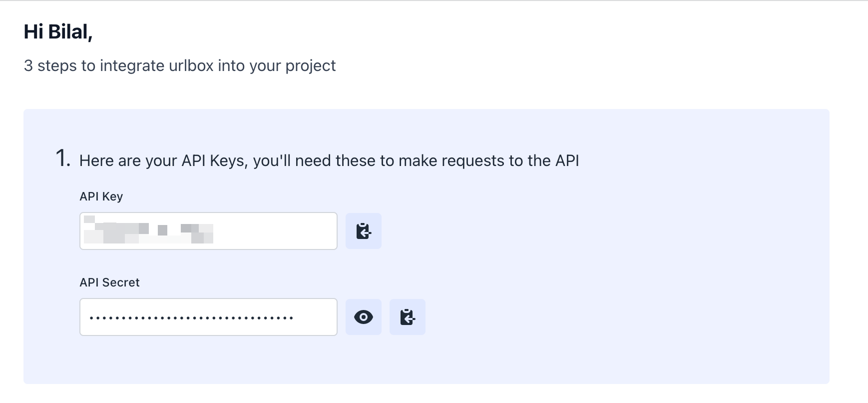Click the masked dots of the API Secret
Image resolution: width=868 pixels, height=403 pixels.
click(x=191, y=318)
